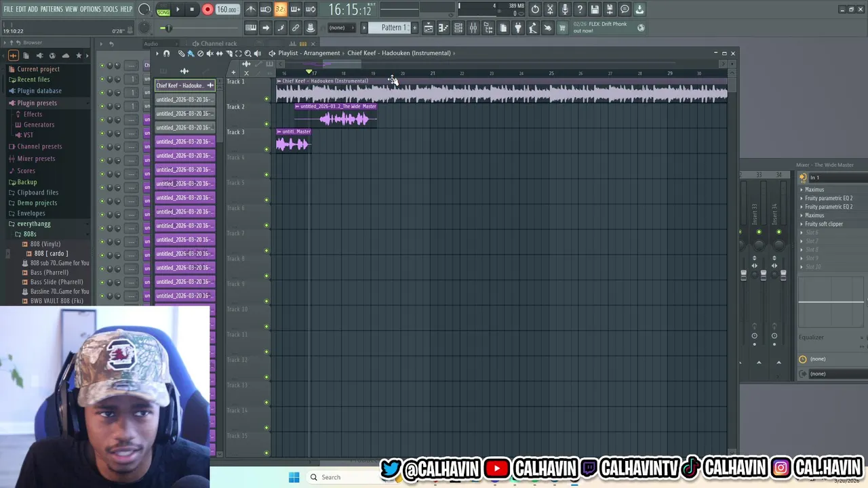
Task: Click the timeline marker at bar 21
Action: (433, 73)
